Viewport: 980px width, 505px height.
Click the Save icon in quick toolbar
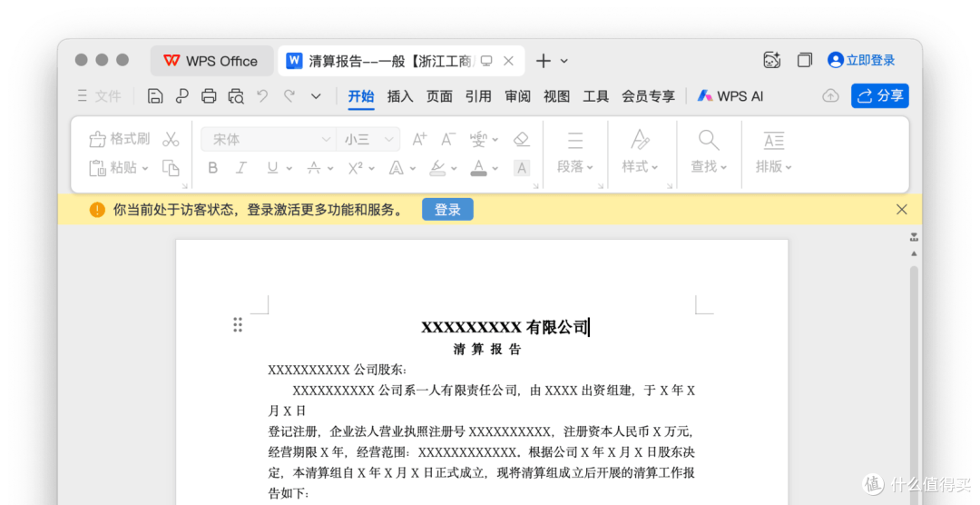(x=155, y=95)
